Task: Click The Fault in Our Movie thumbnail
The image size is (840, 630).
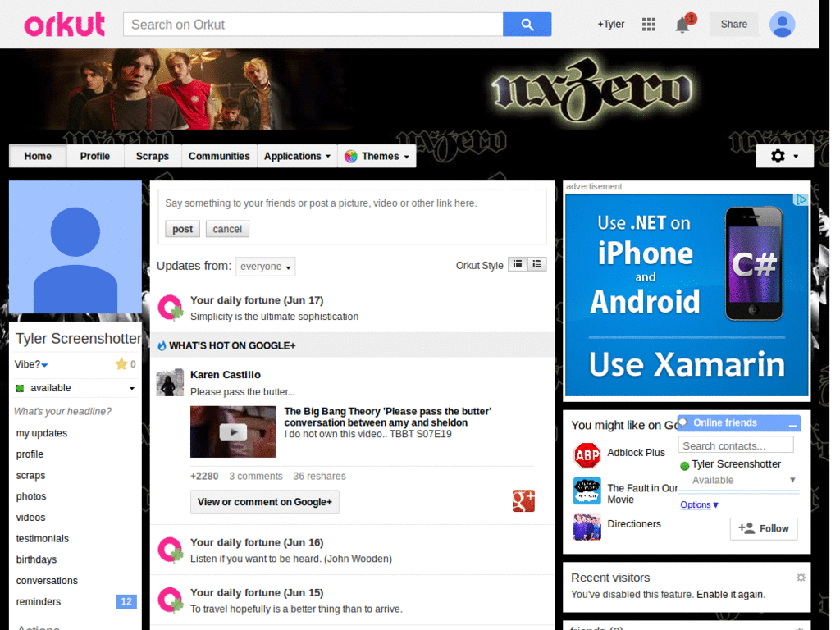Action: point(587,491)
